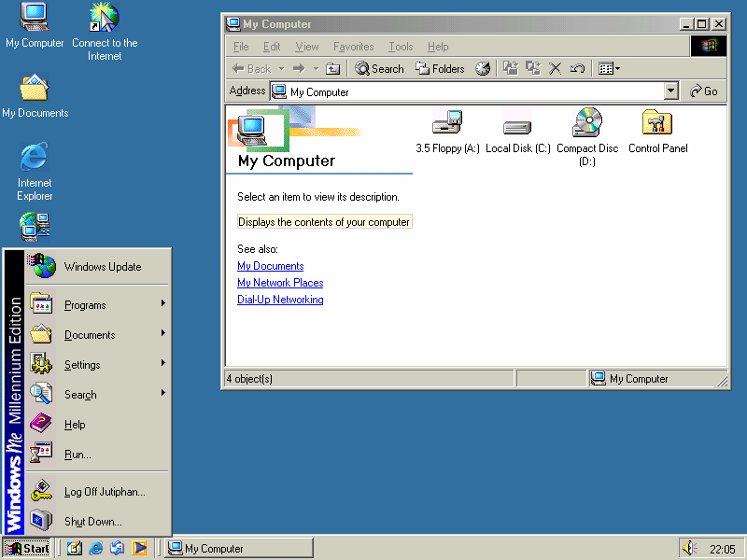Screen dimensions: 747x560
Task: Select the My Network Places desktop icon
Action: (x=35, y=227)
